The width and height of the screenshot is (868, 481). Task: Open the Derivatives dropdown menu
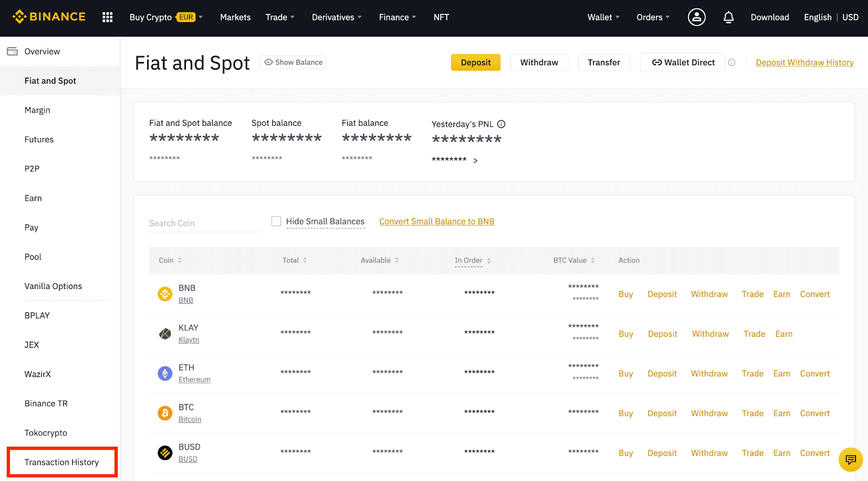tap(336, 17)
